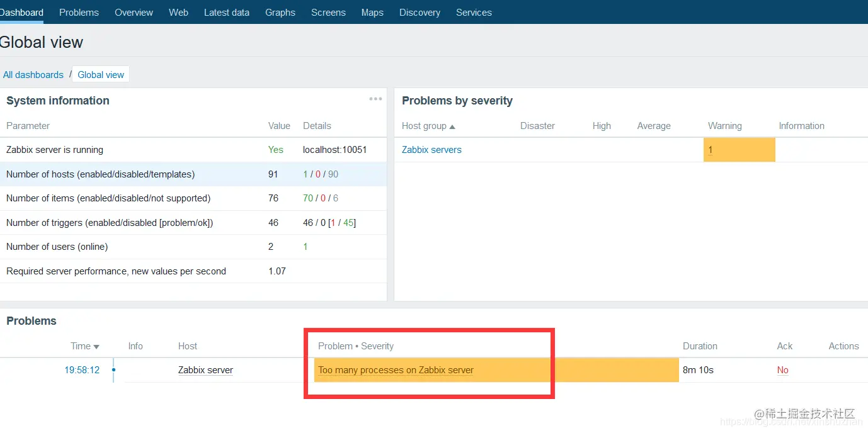
Task: Click the 'System information' widget title
Action: [58, 101]
